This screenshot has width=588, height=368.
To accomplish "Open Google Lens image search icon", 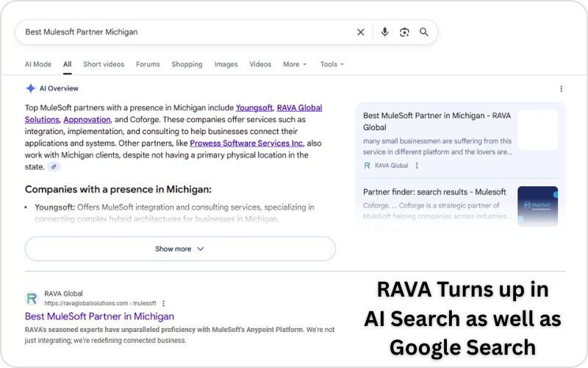I will click(404, 32).
